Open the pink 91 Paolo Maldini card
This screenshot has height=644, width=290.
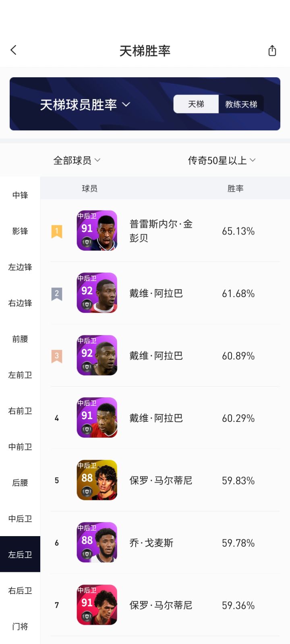97,605
